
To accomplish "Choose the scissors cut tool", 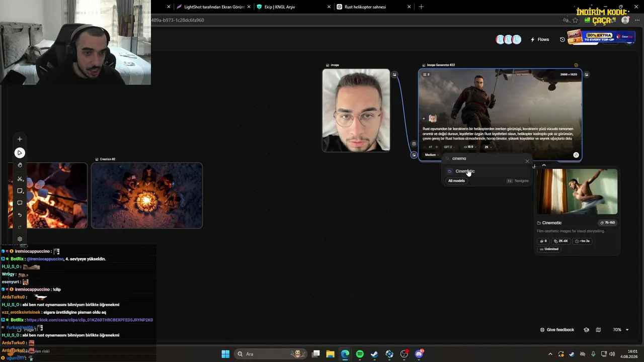I will [20, 179].
